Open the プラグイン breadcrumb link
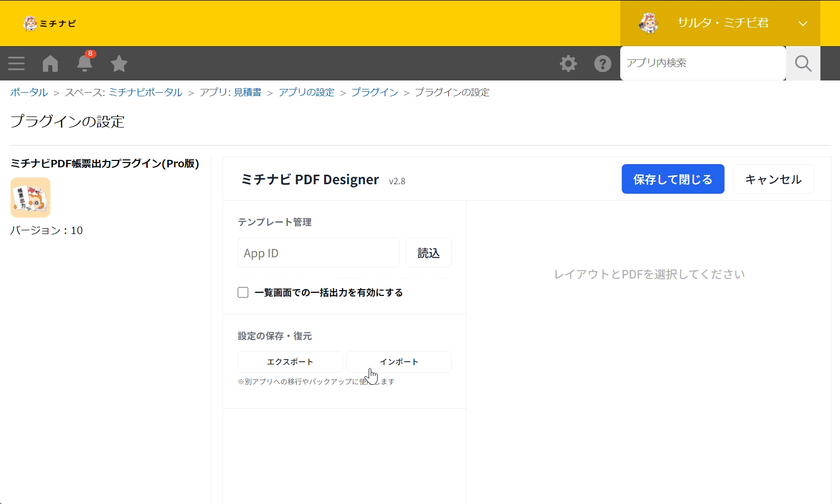 coord(375,92)
